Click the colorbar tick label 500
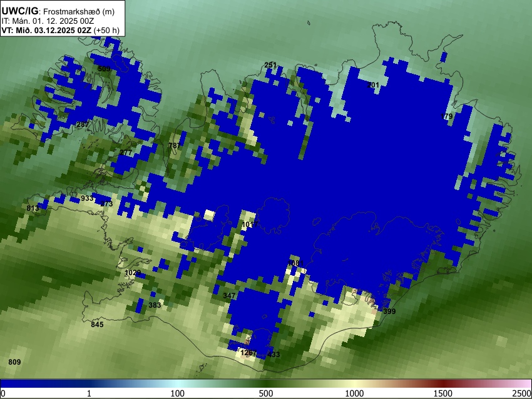Screen dimensions: 532x399 click(x=265, y=393)
